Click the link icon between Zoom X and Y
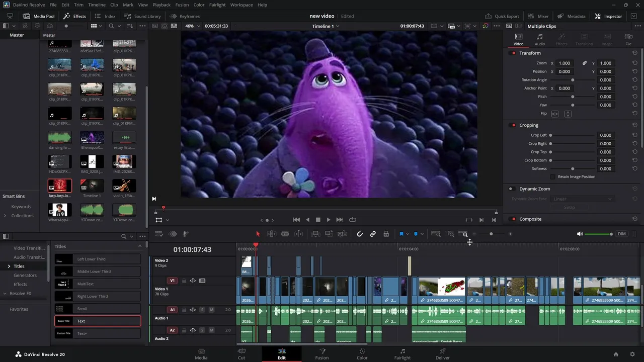 coord(585,63)
